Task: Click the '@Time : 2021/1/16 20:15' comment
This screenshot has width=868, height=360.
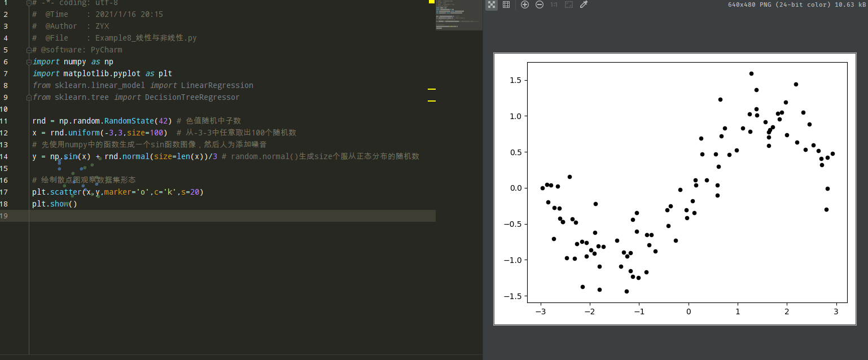Action: [x=98, y=14]
